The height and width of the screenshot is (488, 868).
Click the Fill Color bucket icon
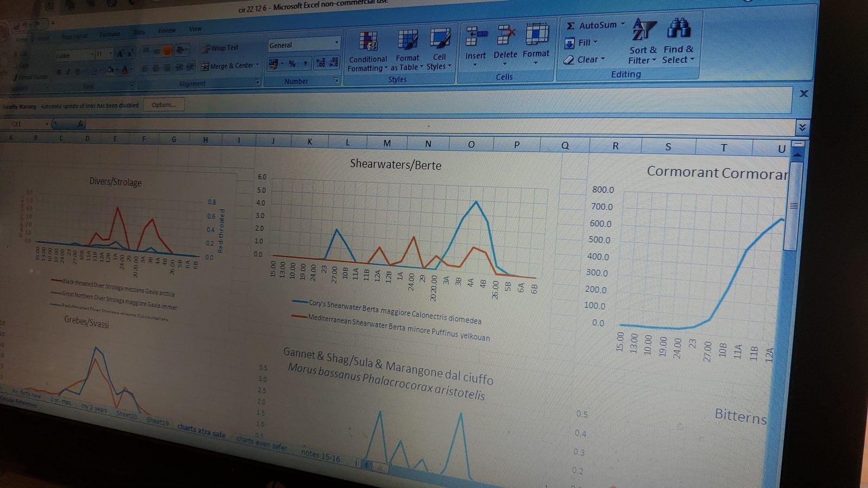point(110,70)
